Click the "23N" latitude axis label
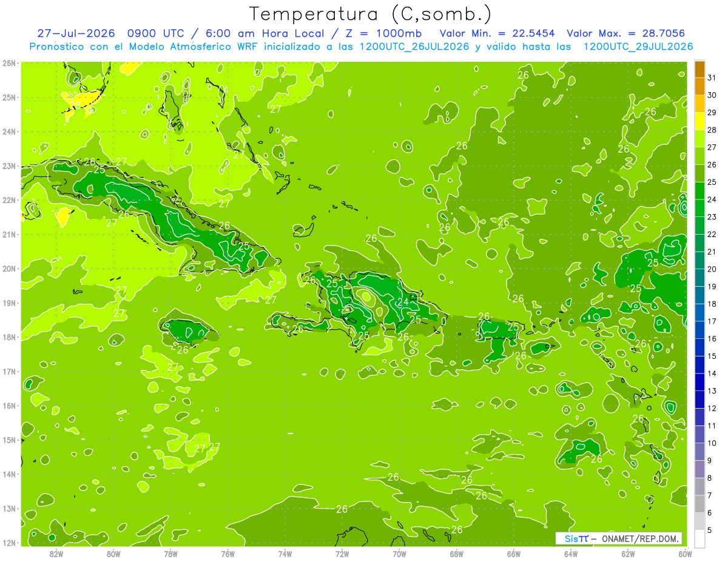 9,166
